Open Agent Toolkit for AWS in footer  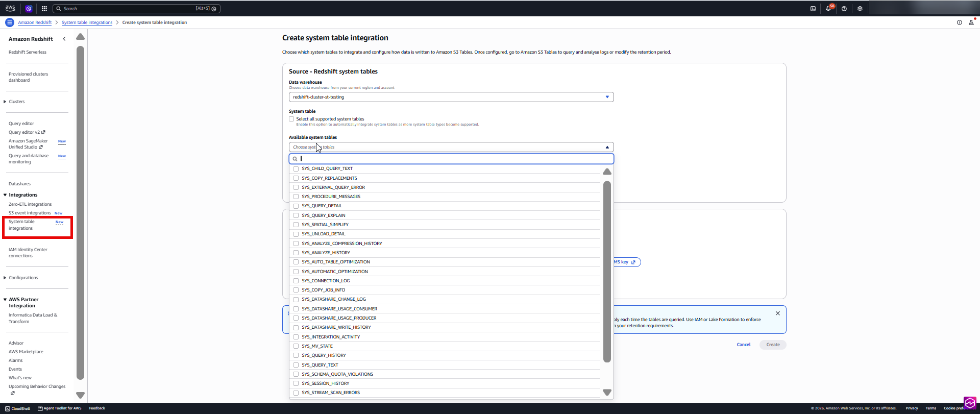click(x=60, y=408)
